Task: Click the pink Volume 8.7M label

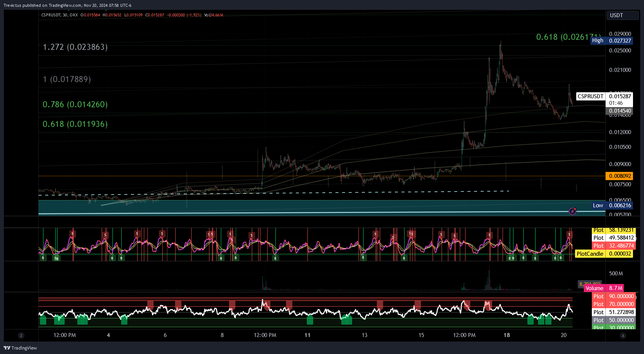Action: [603, 288]
